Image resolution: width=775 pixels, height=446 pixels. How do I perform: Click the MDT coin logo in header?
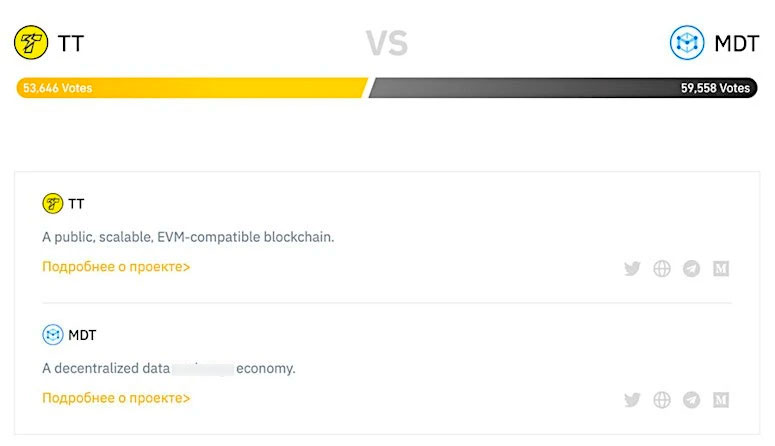point(687,43)
